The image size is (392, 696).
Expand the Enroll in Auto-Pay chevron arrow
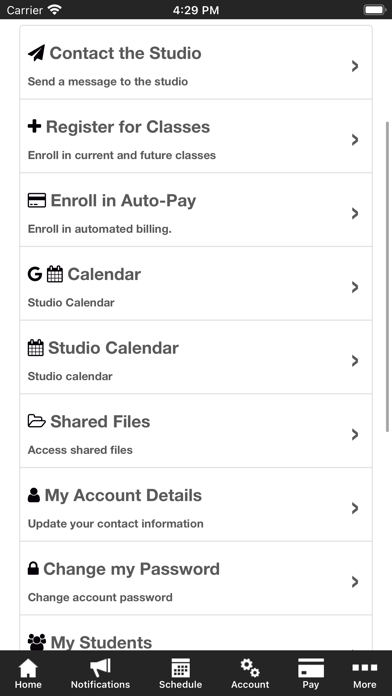coord(355,214)
